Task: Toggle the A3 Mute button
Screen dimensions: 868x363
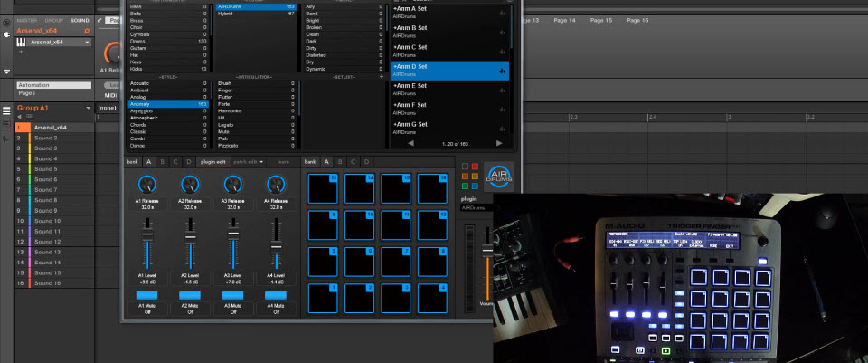Action: tap(233, 295)
